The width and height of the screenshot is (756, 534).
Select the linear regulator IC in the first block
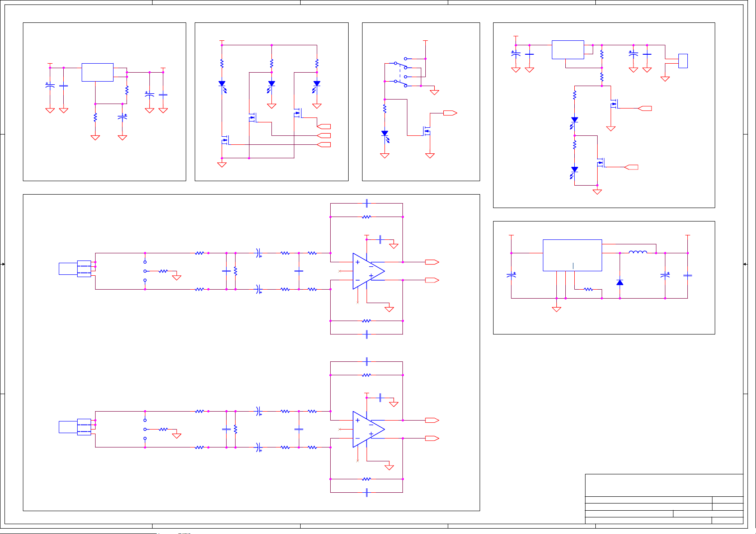point(97,72)
